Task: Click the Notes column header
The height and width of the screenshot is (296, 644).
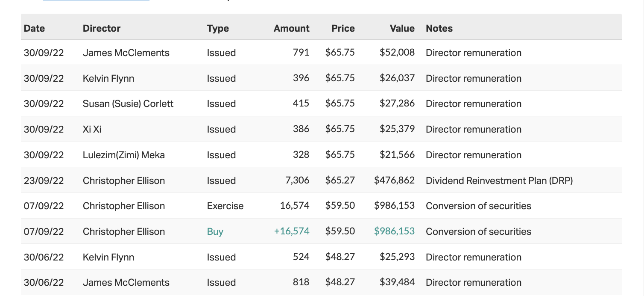Action: pyautogui.click(x=439, y=28)
